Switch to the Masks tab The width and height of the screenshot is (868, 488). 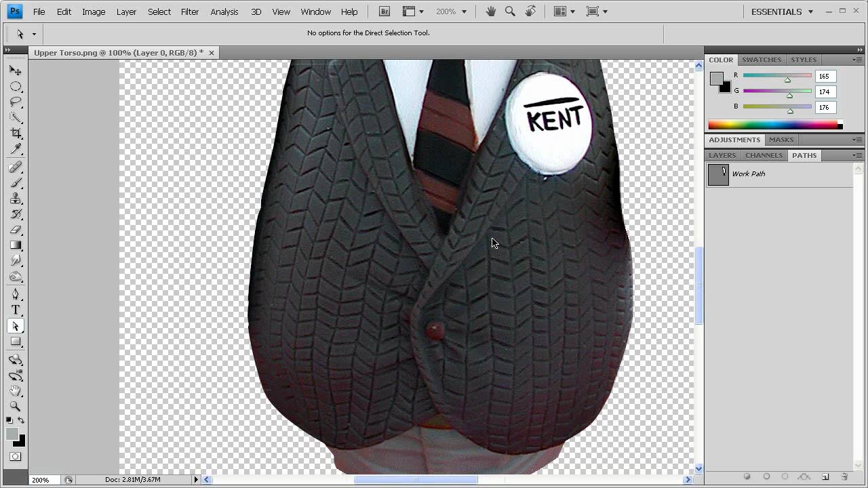click(781, 140)
